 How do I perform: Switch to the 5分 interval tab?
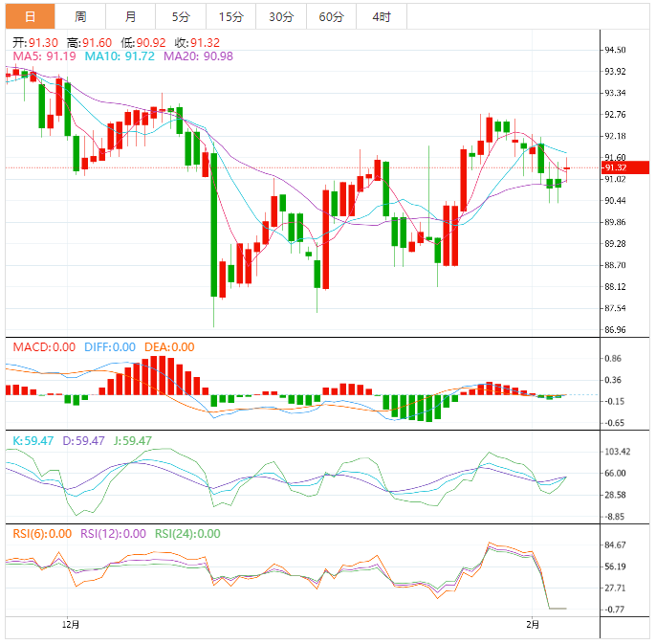click(x=180, y=16)
